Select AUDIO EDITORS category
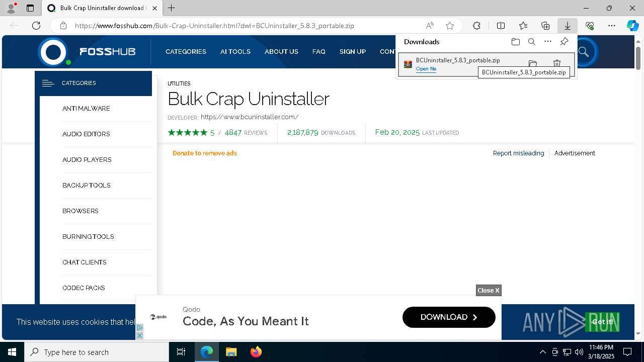 point(86,134)
